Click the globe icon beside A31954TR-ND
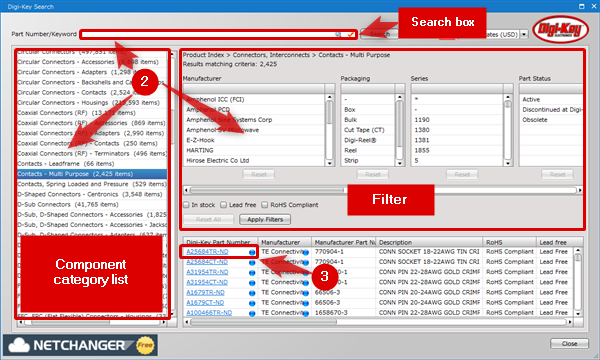Viewport: 600px width, 360px height. 252,272
